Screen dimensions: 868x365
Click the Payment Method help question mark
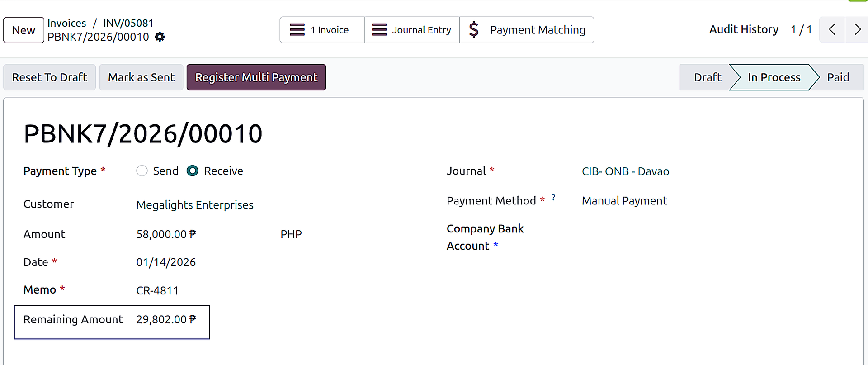click(x=553, y=198)
